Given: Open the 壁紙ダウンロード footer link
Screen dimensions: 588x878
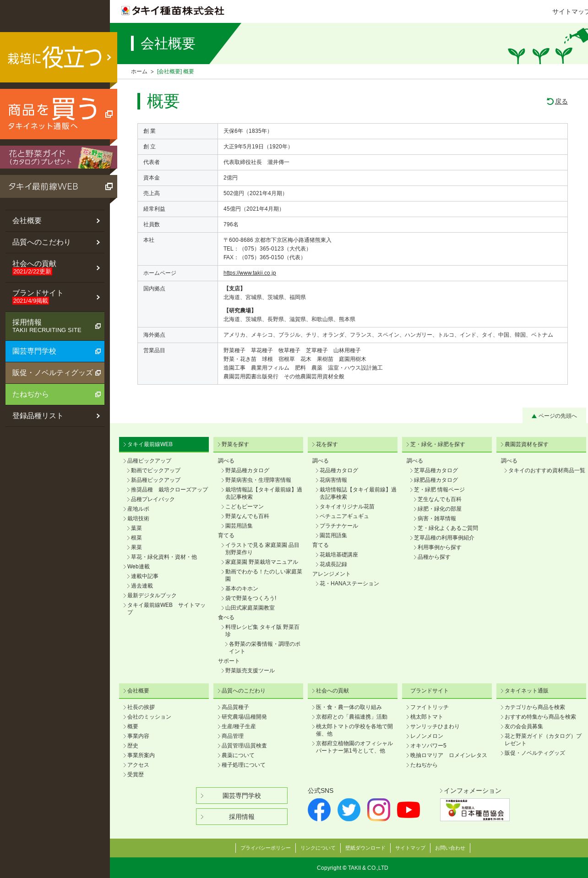Looking at the screenshot, I should 365,848.
